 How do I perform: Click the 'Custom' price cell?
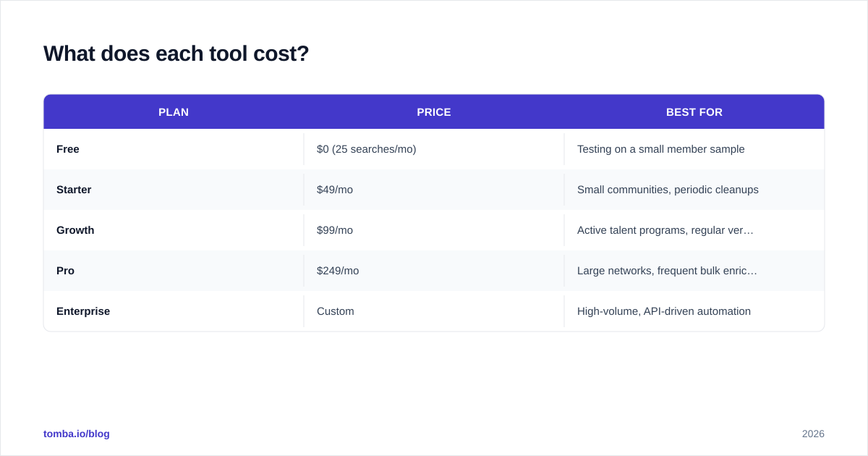434,311
